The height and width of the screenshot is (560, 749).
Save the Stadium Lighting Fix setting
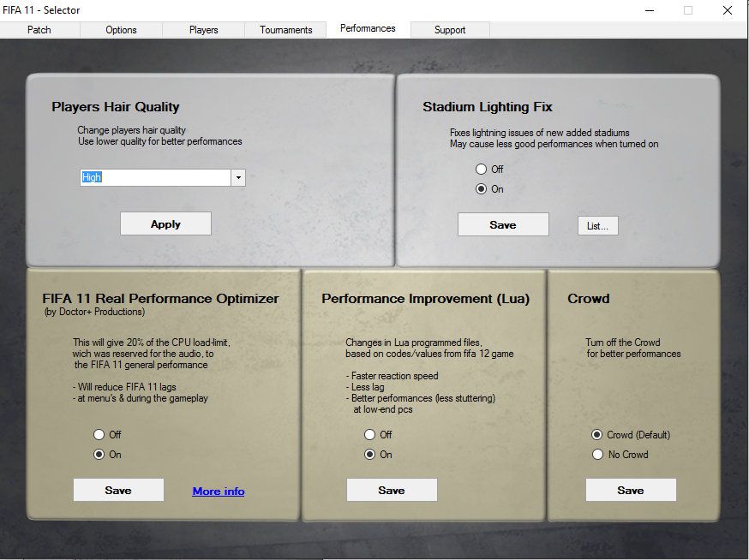(503, 224)
